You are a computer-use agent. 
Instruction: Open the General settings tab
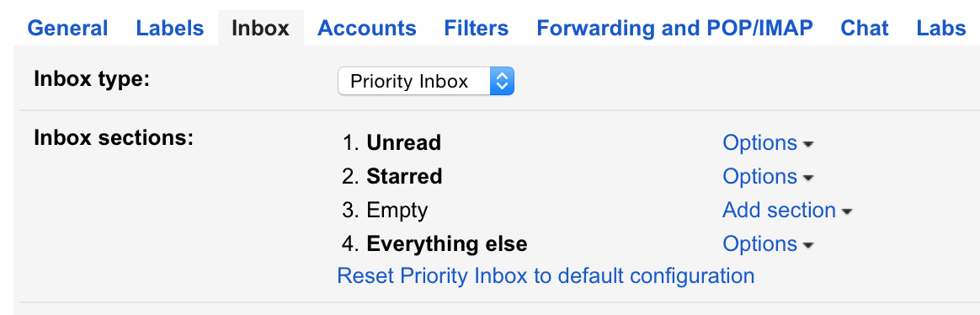67,28
